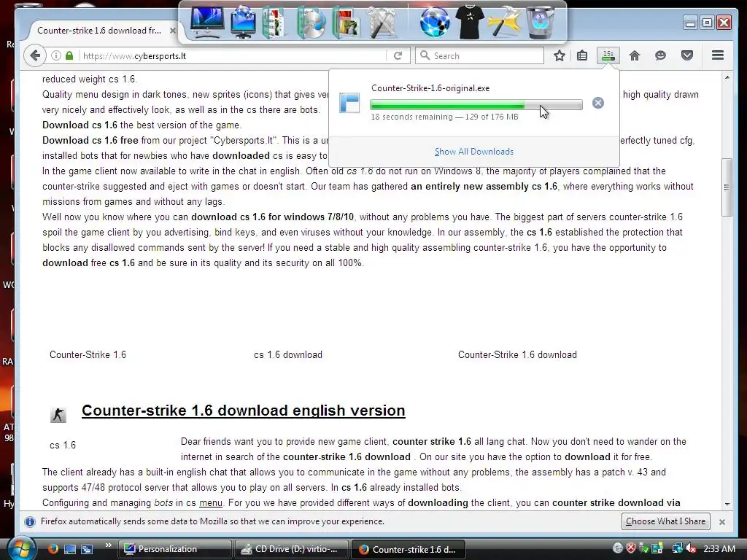Screen dimensions: 747x560
Task: Switch to Counter-strike 1.6 taskbar button
Action: coord(408,549)
